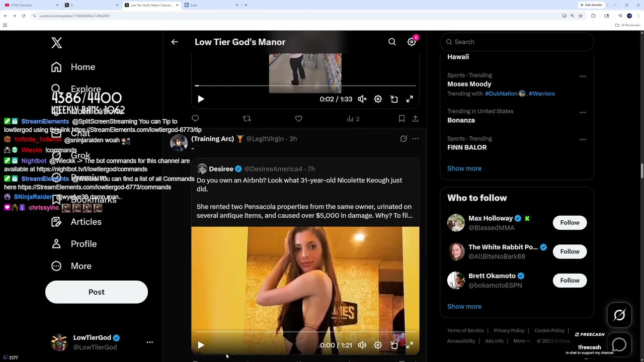Bookmark this page with star icon

coord(580,16)
